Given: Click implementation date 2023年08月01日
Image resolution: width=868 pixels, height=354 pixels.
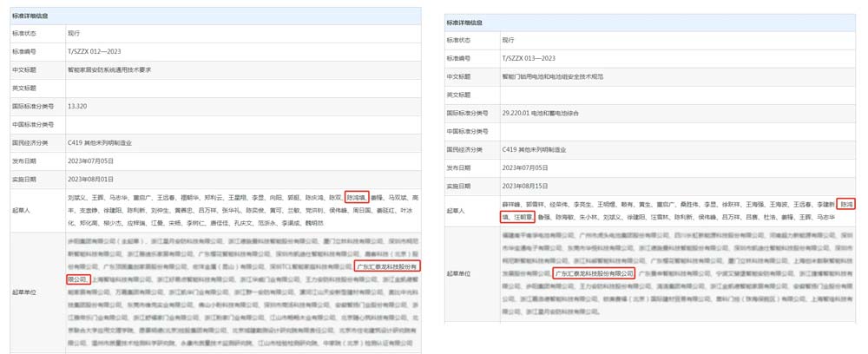Looking at the screenshot, I should 90,178.
